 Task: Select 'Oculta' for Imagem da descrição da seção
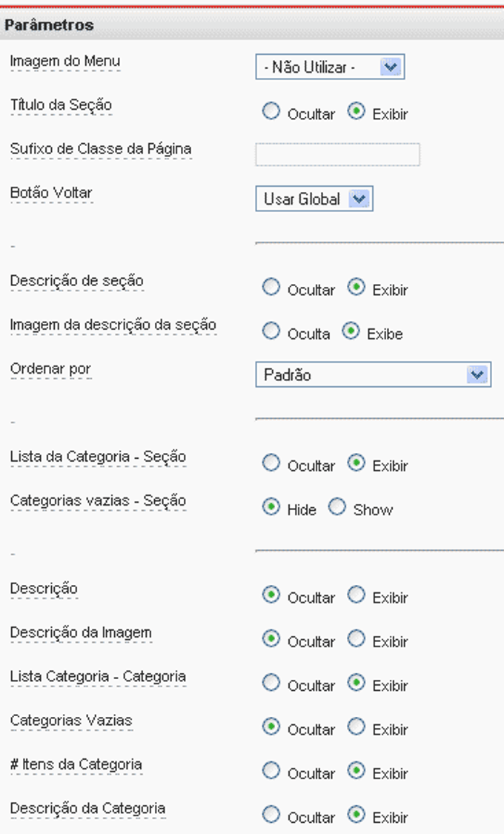271,331
